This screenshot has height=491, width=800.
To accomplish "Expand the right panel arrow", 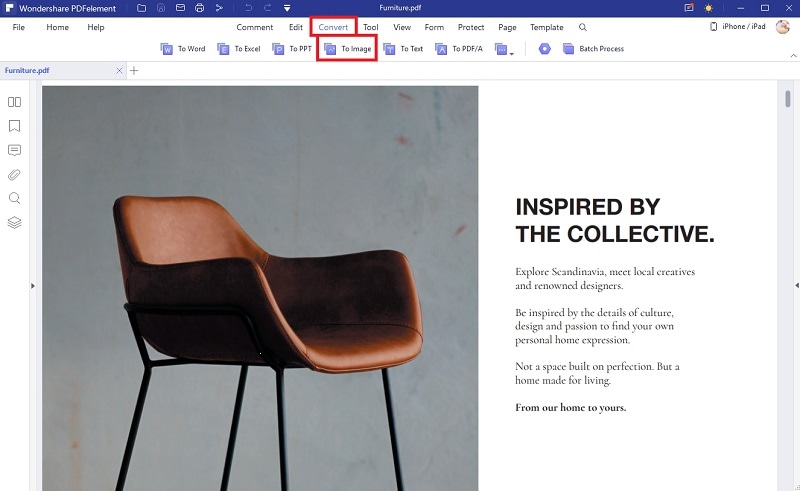I will pyautogui.click(x=796, y=285).
